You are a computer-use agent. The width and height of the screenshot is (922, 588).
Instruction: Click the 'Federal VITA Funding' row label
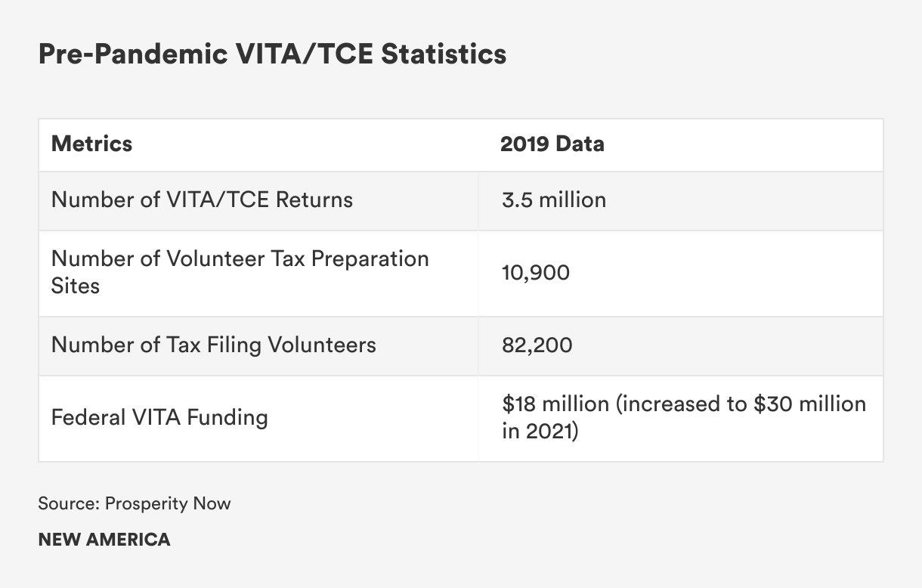pos(159,417)
